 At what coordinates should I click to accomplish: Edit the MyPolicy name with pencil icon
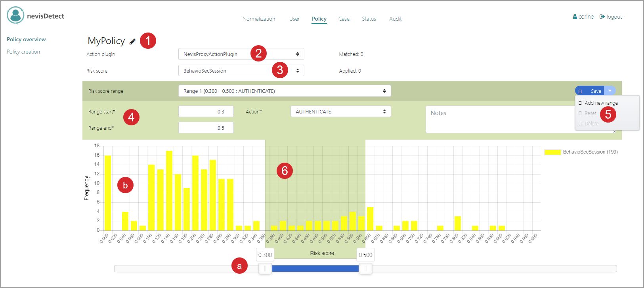pos(132,41)
